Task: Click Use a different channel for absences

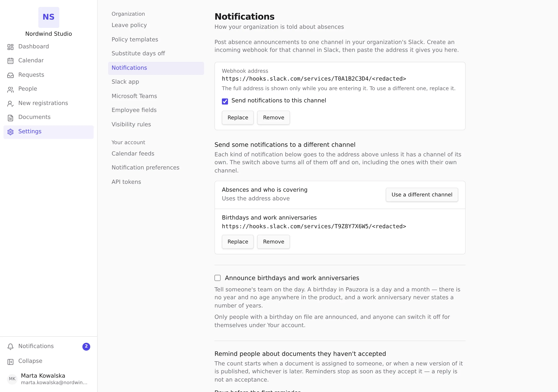Action: (422, 194)
